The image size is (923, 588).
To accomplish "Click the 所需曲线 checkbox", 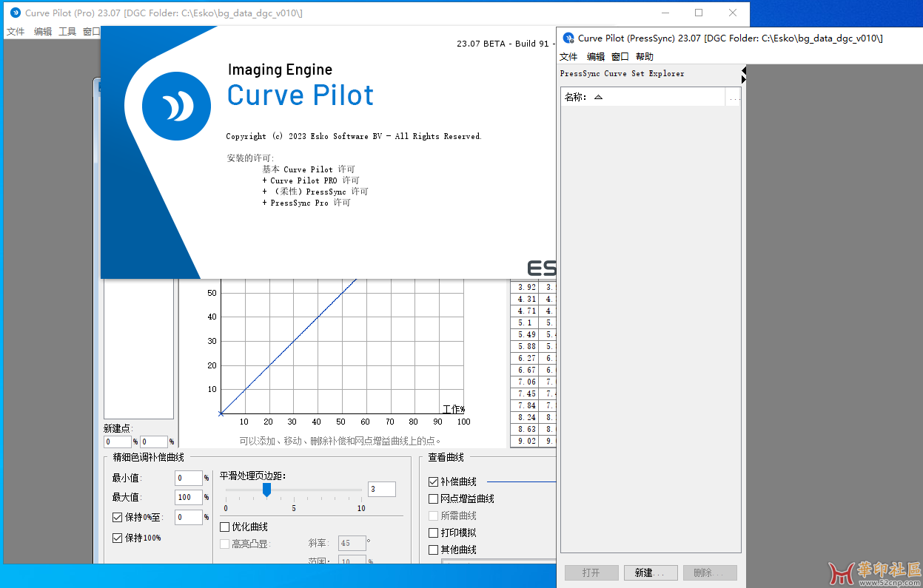I will 434,516.
